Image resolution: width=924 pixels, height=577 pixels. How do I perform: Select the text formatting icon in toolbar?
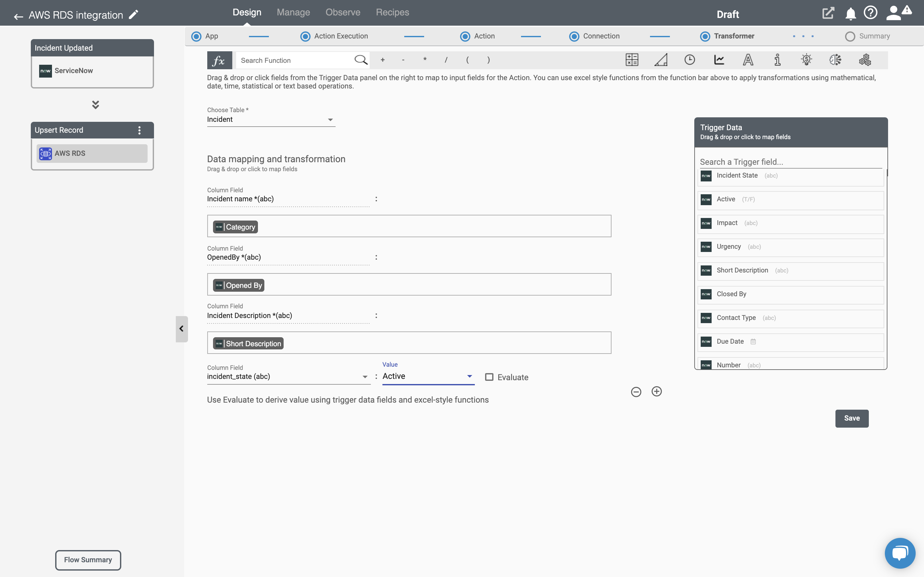click(748, 60)
